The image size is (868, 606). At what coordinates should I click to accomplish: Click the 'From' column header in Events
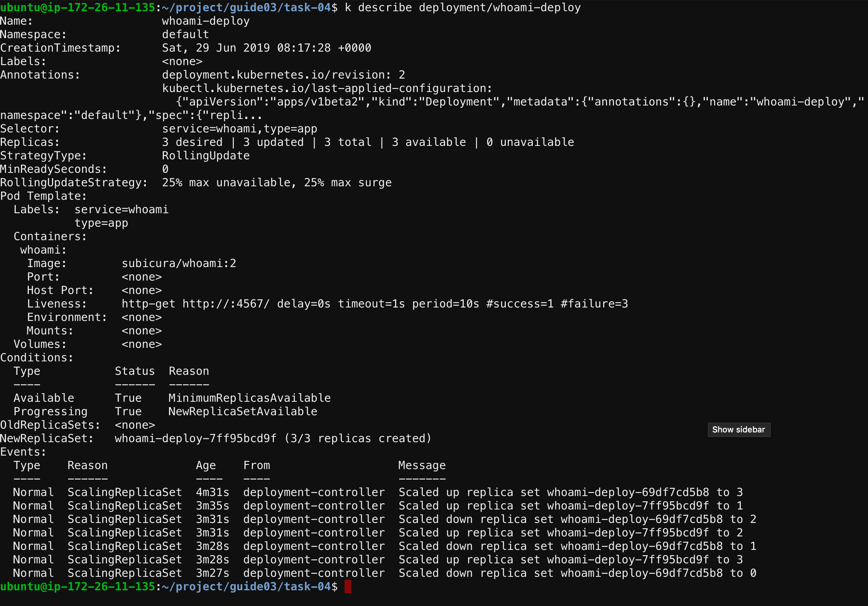pos(257,465)
